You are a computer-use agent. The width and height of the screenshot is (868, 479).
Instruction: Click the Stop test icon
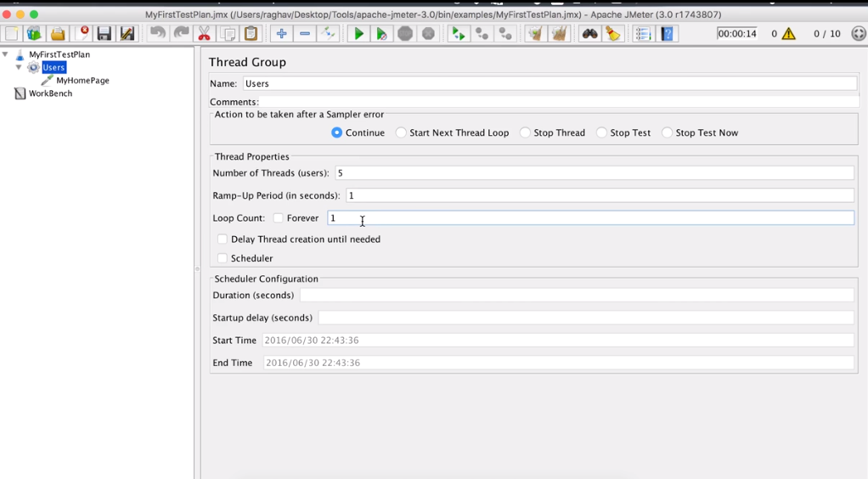coord(405,34)
